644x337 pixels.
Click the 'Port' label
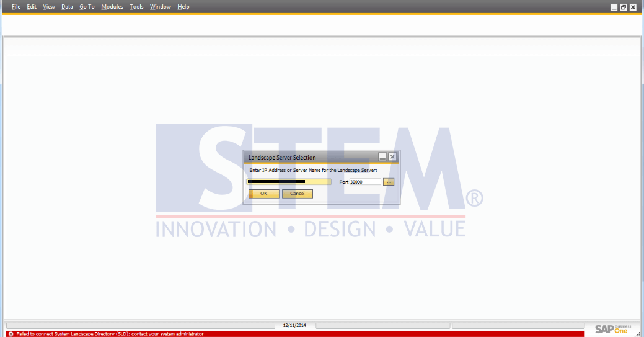(x=344, y=182)
